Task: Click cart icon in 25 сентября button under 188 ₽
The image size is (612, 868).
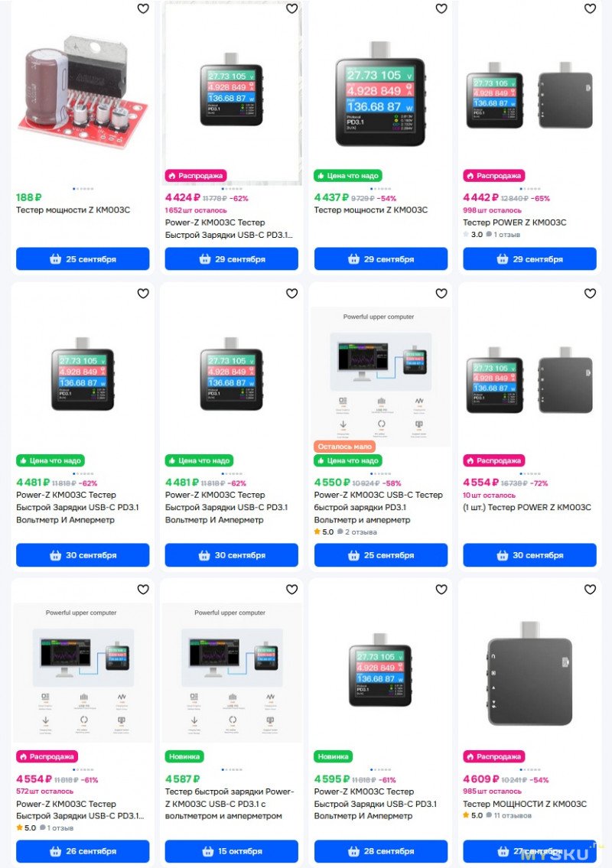Action: 55,259
